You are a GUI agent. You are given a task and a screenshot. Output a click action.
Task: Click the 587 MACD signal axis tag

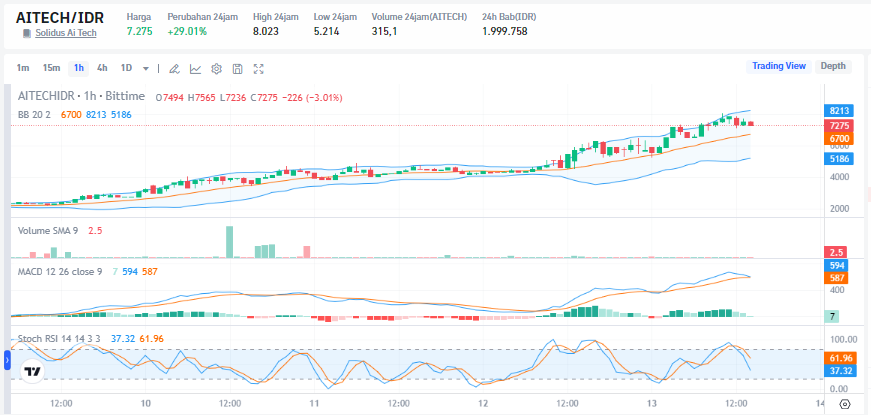click(x=837, y=278)
